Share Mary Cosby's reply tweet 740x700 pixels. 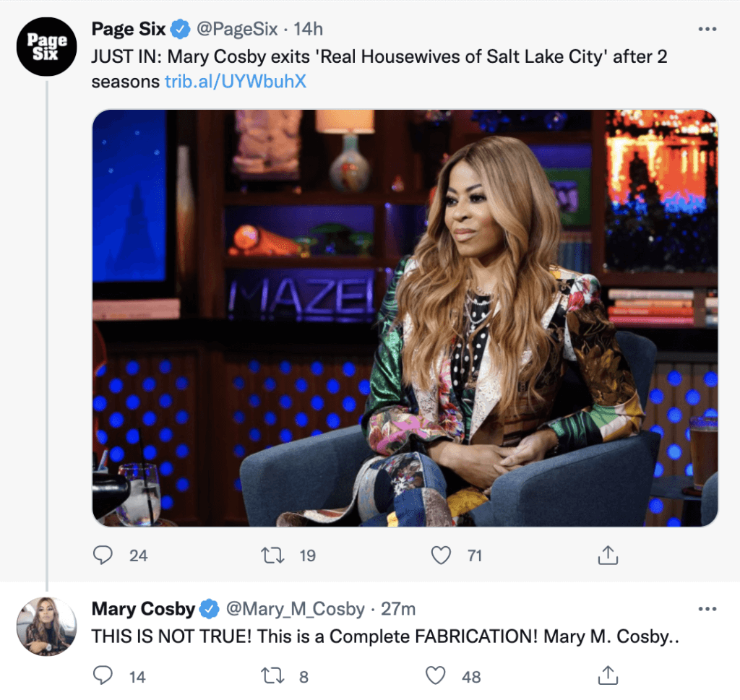(608, 676)
